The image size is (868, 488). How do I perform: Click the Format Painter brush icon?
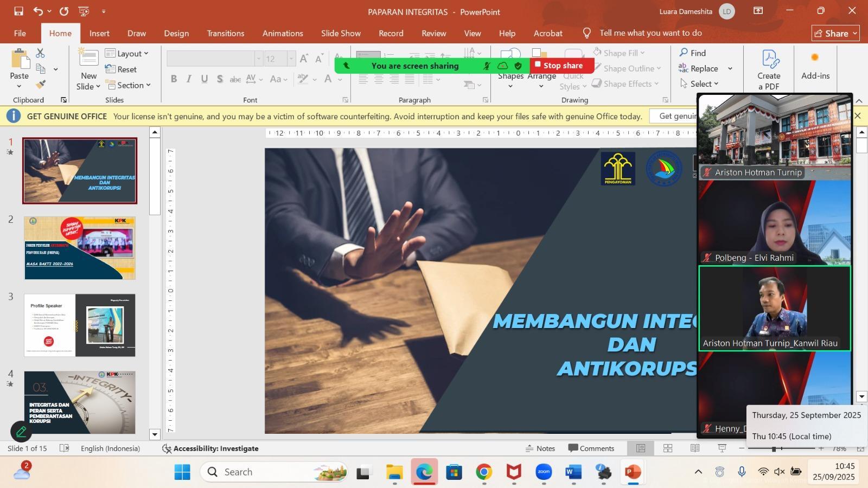(x=41, y=85)
